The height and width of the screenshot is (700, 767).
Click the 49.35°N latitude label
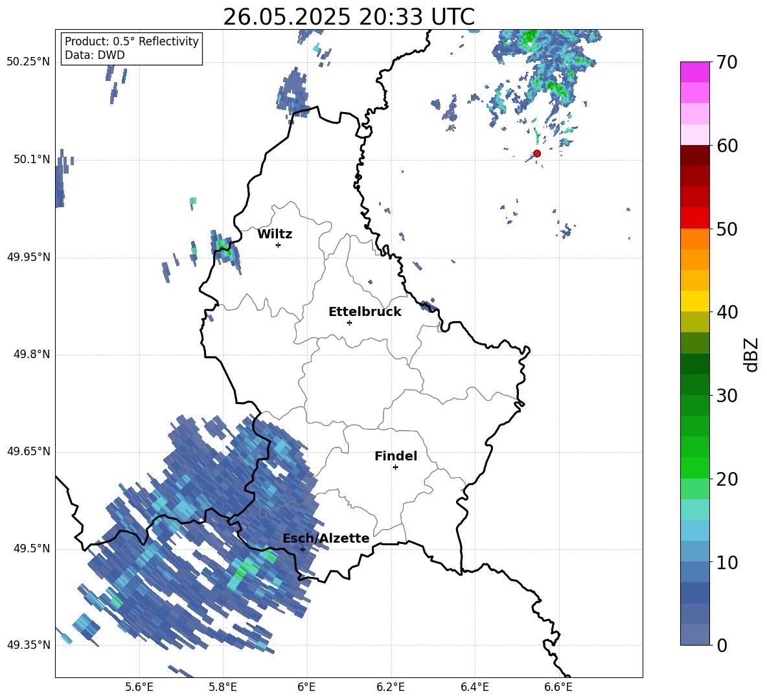point(29,645)
